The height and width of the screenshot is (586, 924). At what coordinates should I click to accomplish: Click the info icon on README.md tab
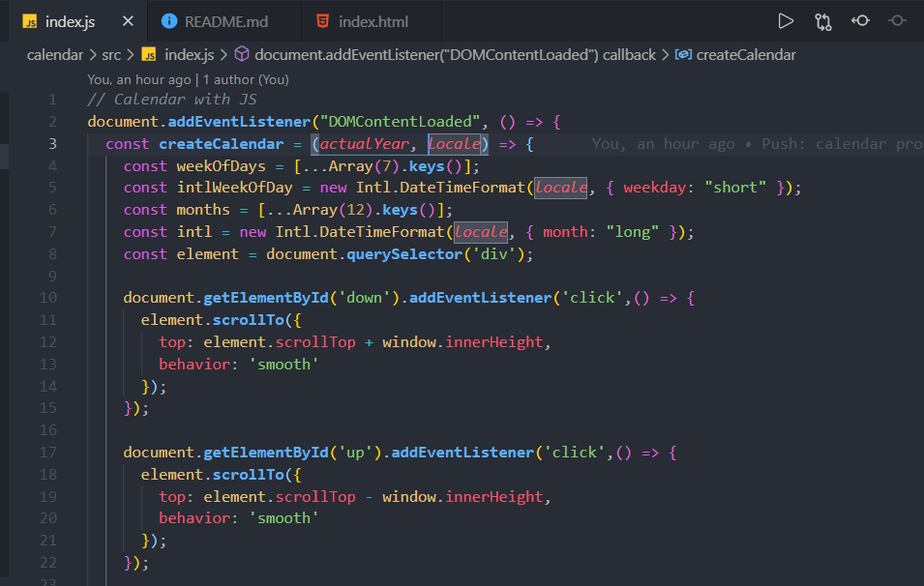169,21
